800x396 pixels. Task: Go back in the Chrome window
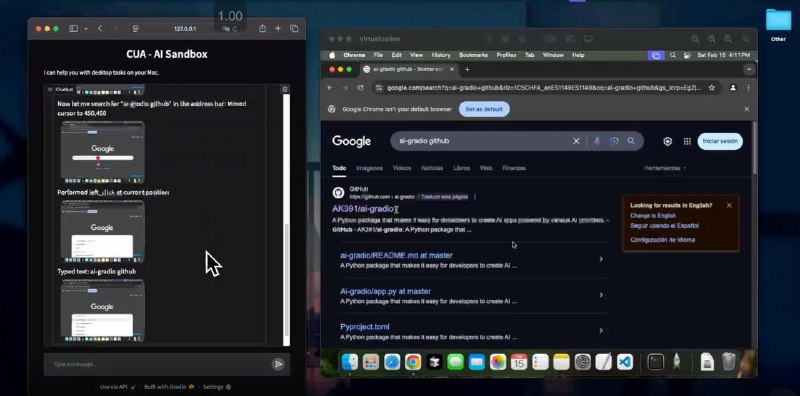pos(330,88)
